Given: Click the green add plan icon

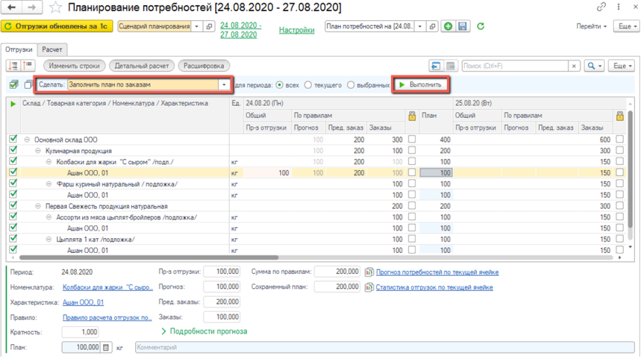Looking at the screenshot, I should point(448,26).
